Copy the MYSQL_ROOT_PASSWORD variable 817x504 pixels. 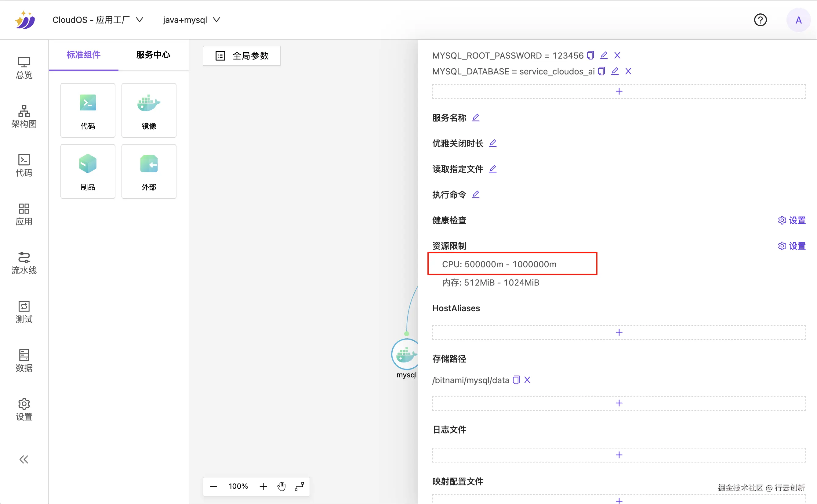pos(590,55)
